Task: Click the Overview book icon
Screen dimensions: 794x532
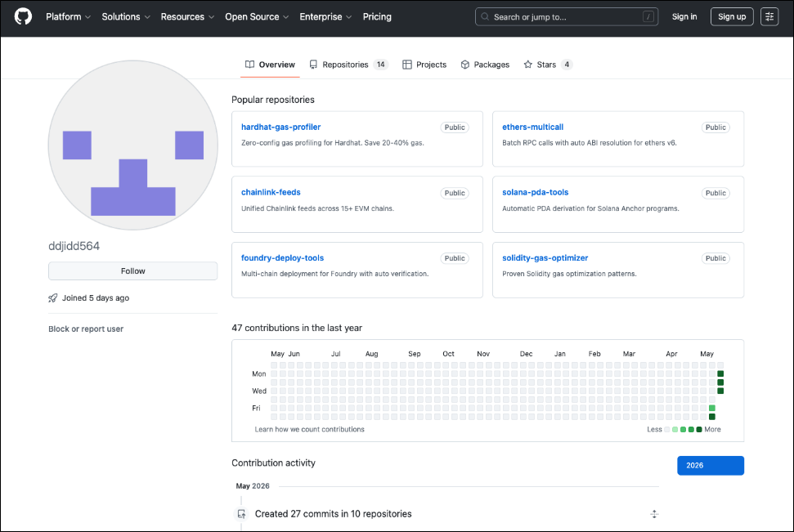Action: (x=249, y=65)
